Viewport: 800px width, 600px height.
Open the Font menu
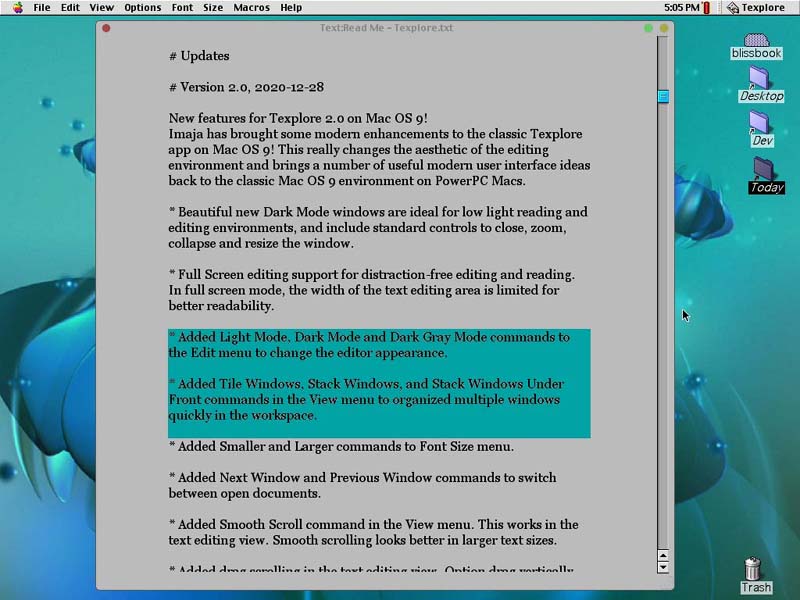point(182,8)
